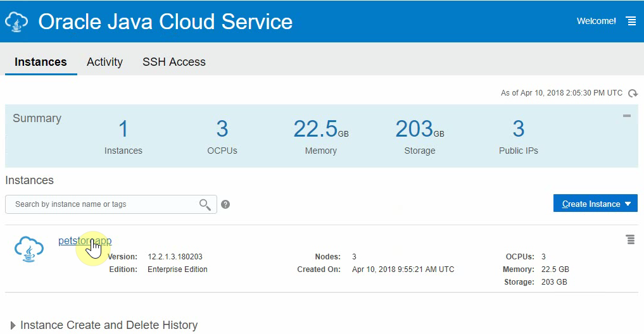Select the 3 Public IPs summary count

[519, 129]
